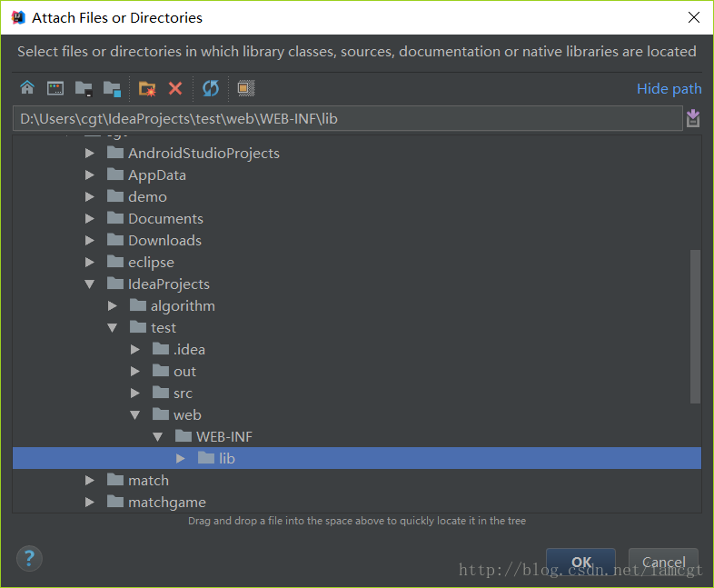
Task: Expand the .idea folder arrow
Action: pyautogui.click(x=134, y=350)
